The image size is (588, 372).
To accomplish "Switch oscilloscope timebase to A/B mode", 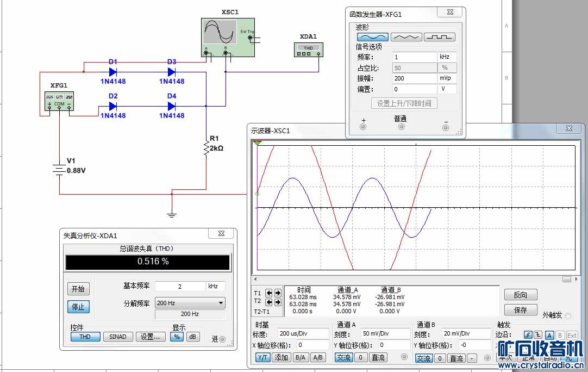I will 318,357.
